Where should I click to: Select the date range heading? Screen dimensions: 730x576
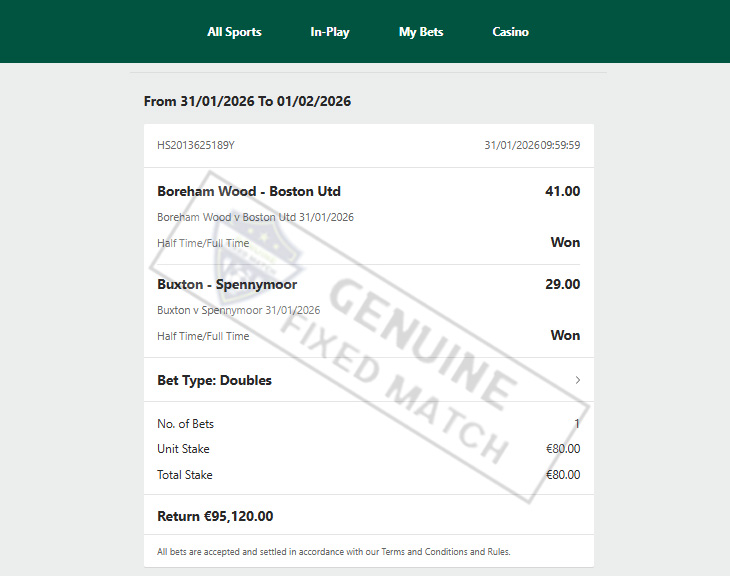247,101
